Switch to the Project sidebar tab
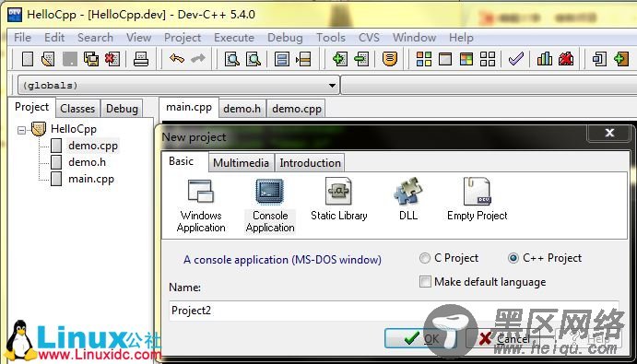This screenshot has height=364, width=637. click(x=31, y=107)
